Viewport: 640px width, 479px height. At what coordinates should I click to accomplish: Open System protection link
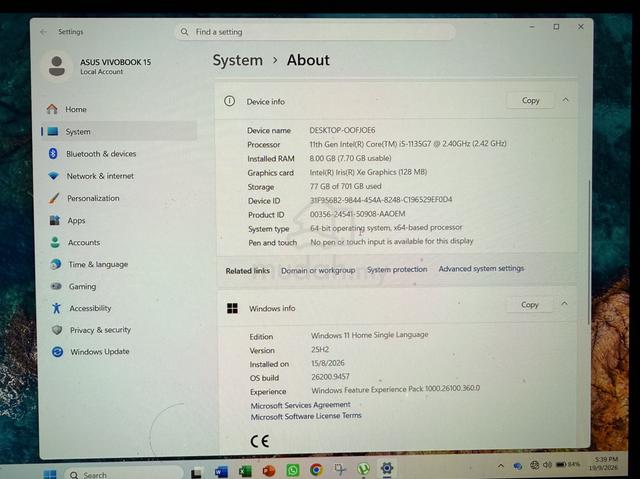397,269
